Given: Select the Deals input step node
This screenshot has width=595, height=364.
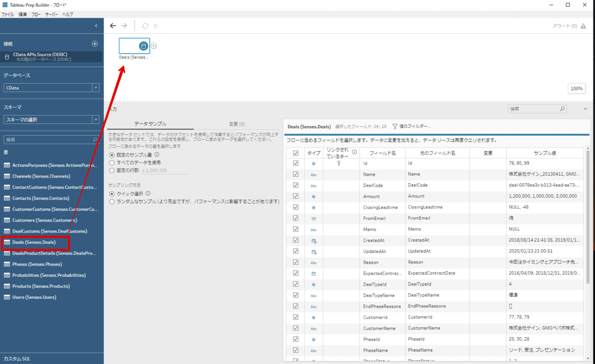Looking at the screenshot, I should pyautogui.click(x=134, y=46).
